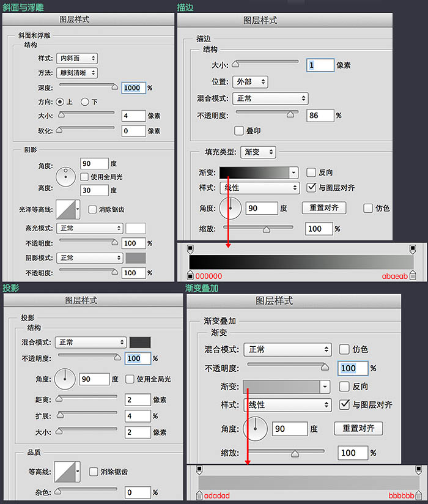Screen dimensions: 428x504
Task: Click the stroke gradient angle dial
Action: (x=231, y=209)
